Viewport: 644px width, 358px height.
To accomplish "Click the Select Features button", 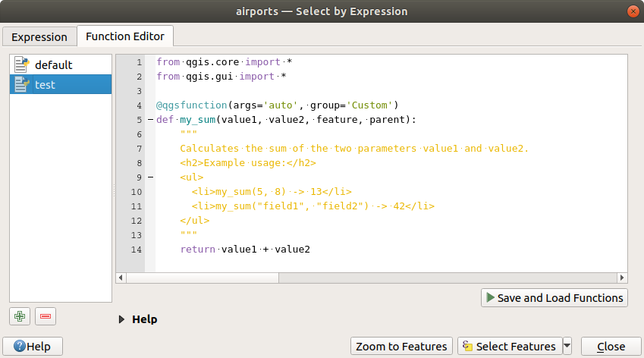I will click(x=510, y=347).
